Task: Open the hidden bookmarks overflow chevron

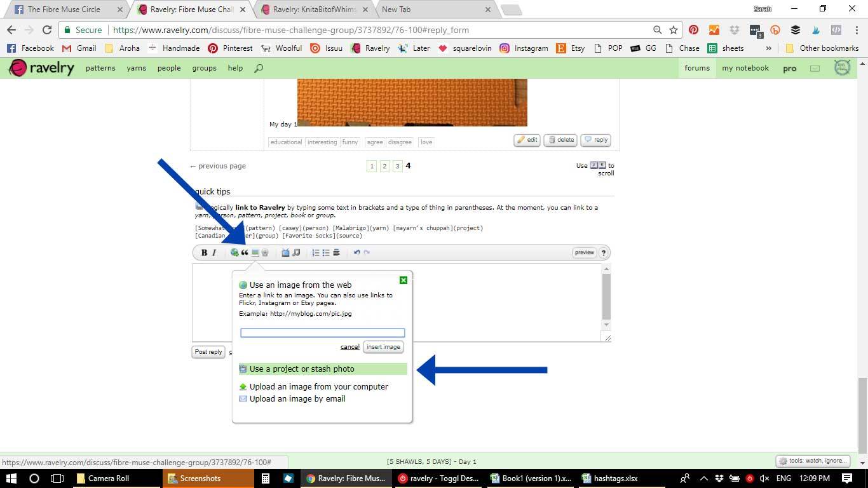Action: (768, 48)
